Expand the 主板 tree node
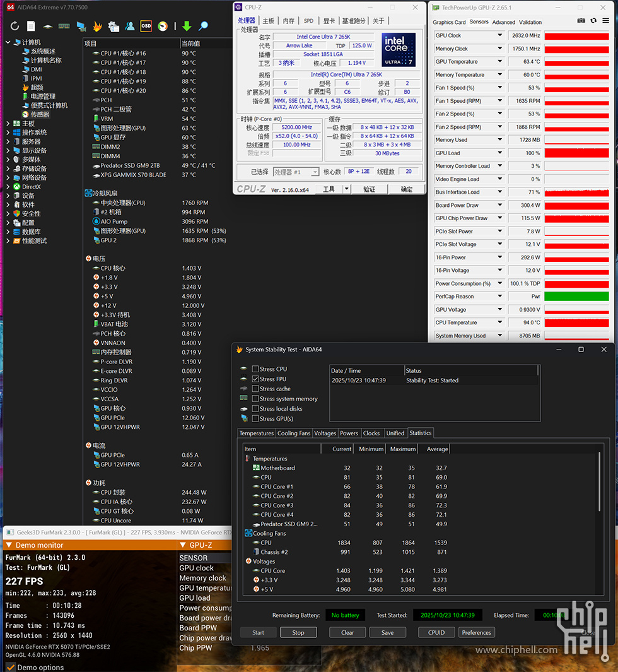This screenshot has width=618, height=672. (8, 124)
